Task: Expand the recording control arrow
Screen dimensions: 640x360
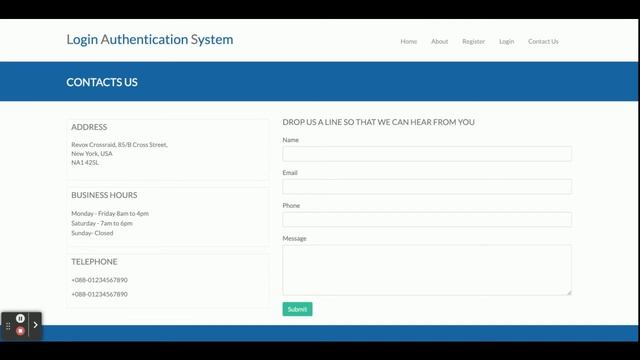Action: tap(36, 325)
